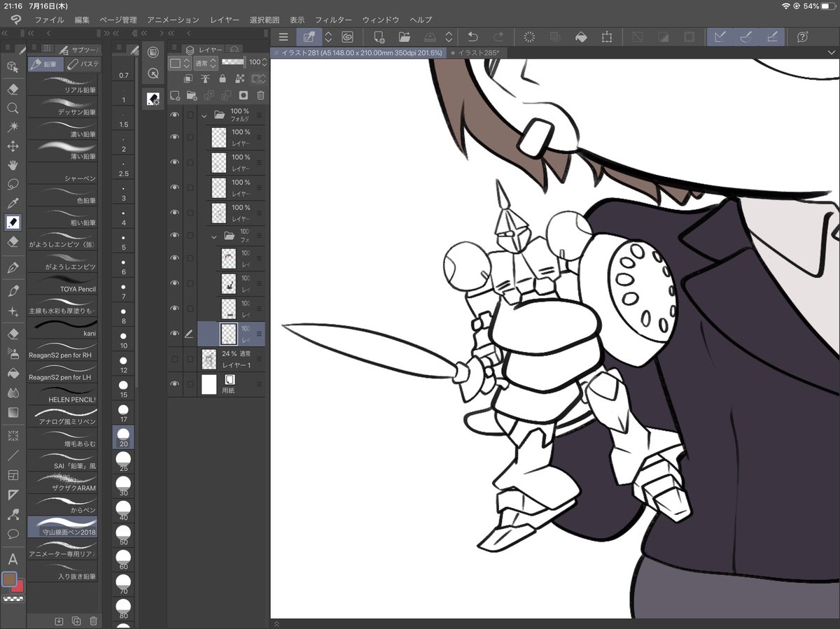Open the 通常 blending mode dropdown
The height and width of the screenshot is (629, 840).
(206, 62)
